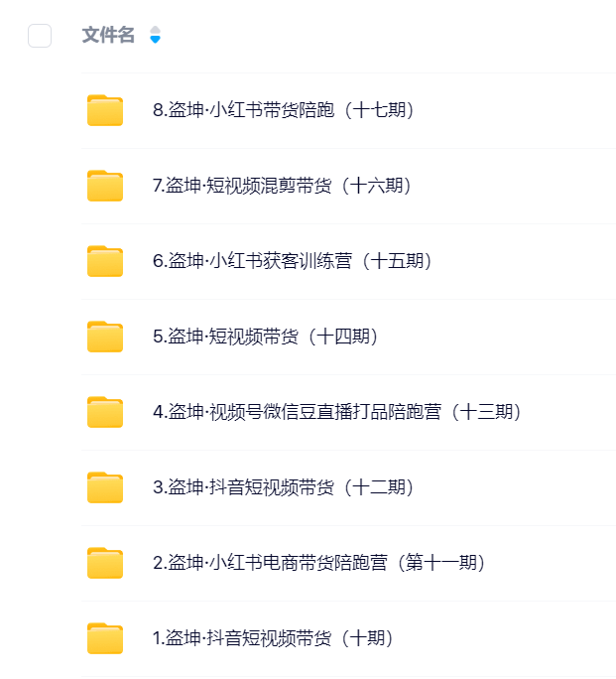The height and width of the screenshot is (679, 616).
Task: Open folder name 1.盗坤·抖音短视频带货 (十期)
Action: tap(273, 638)
